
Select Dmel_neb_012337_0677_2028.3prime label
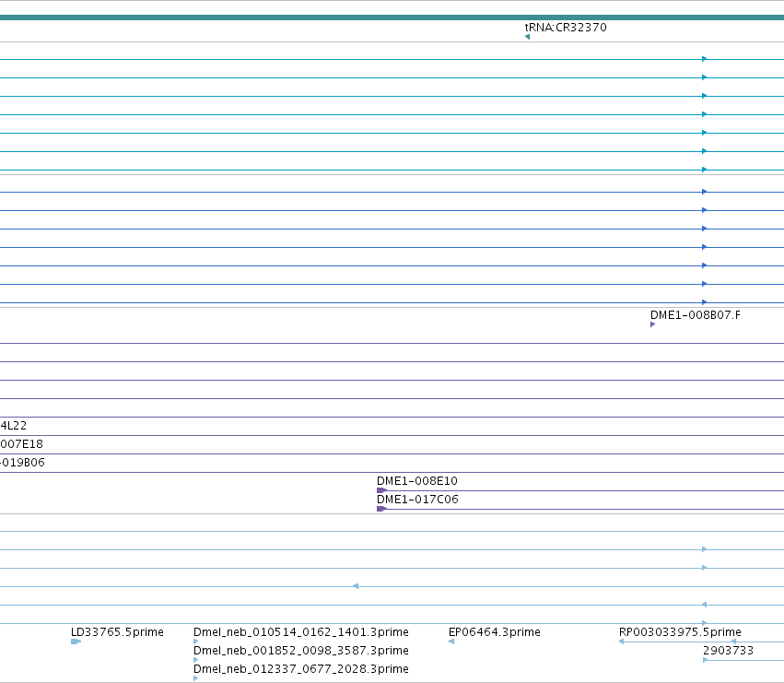[x=301, y=669]
